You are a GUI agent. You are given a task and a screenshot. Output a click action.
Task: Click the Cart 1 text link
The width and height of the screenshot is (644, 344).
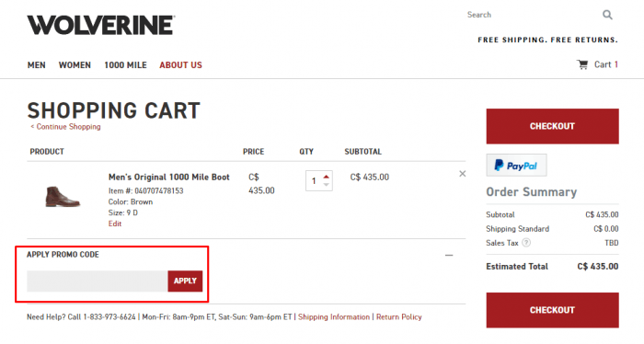point(606,64)
